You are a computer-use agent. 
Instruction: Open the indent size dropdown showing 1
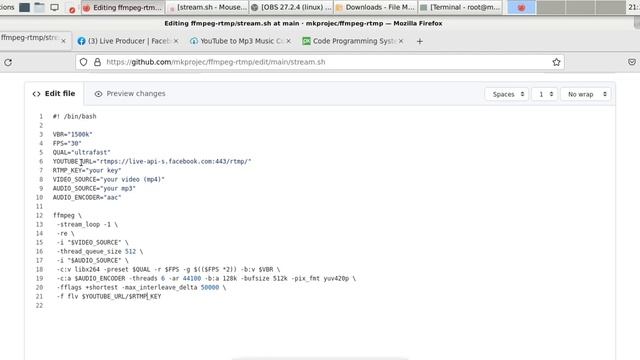click(x=544, y=94)
